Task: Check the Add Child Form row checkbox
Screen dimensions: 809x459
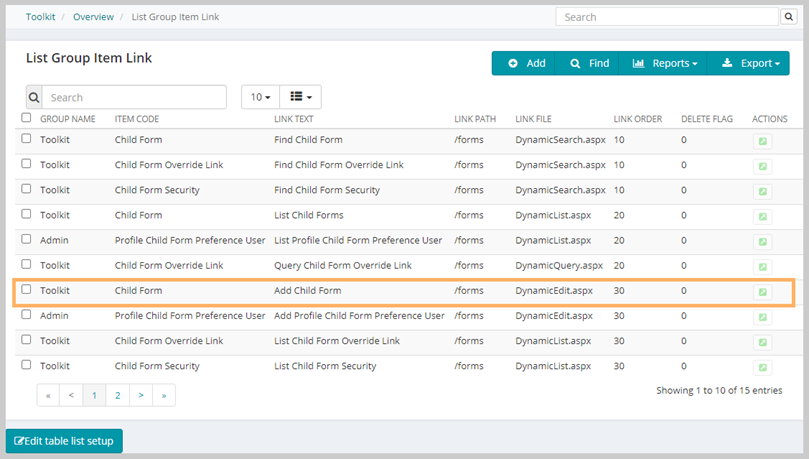Action: click(26, 289)
